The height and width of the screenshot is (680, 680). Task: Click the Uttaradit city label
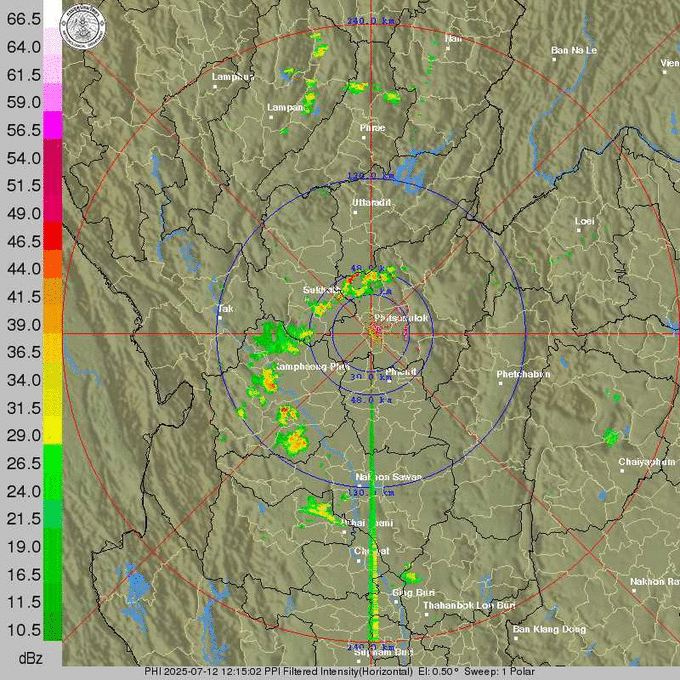[x=371, y=203]
